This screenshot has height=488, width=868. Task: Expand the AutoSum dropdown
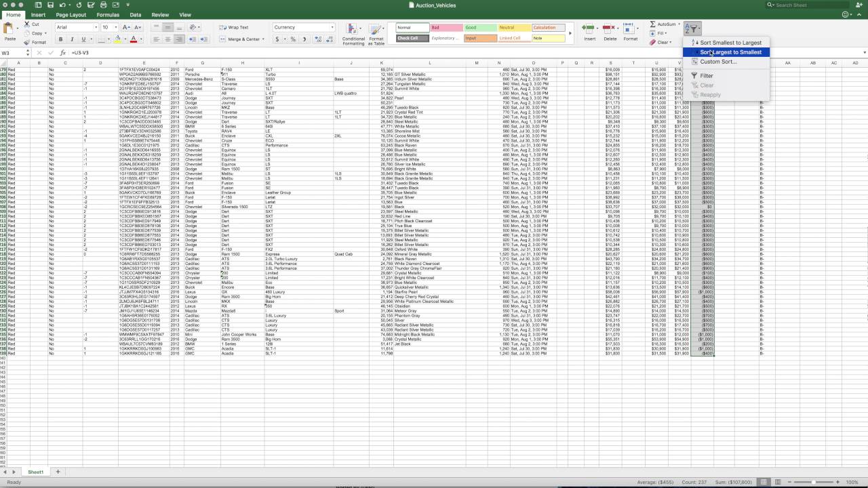coord(679,24)
